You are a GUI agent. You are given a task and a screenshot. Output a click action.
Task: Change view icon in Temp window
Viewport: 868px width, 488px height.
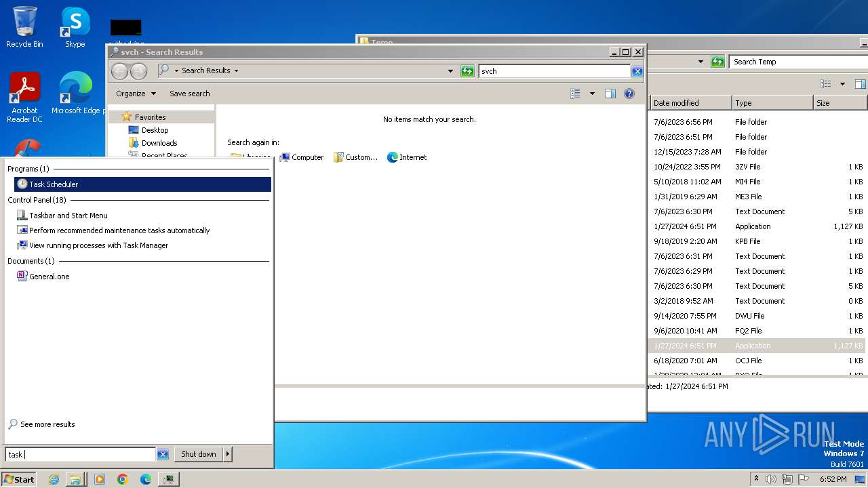tap(825, 84)
